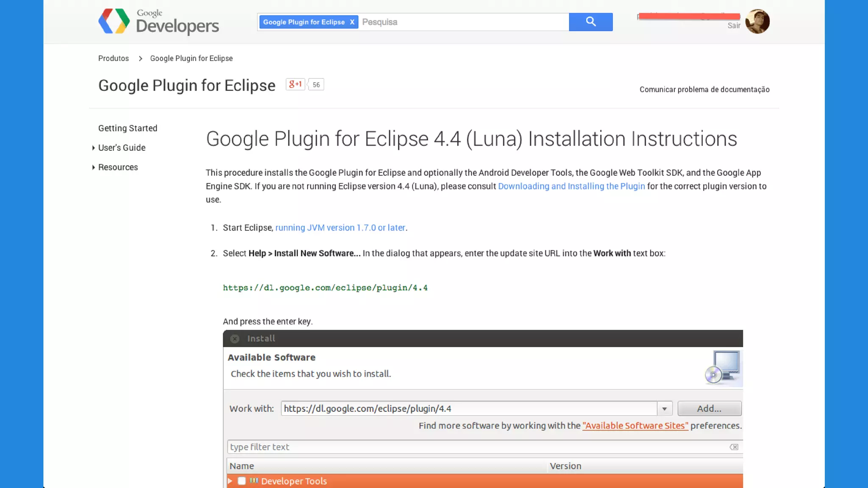
Task: Expand the Resources sidebar section
Action: click(x=93, y=167)
